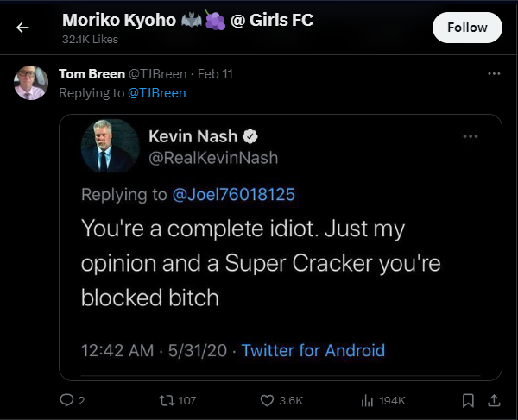Bookmark the tweet

[x=468, y=400]
